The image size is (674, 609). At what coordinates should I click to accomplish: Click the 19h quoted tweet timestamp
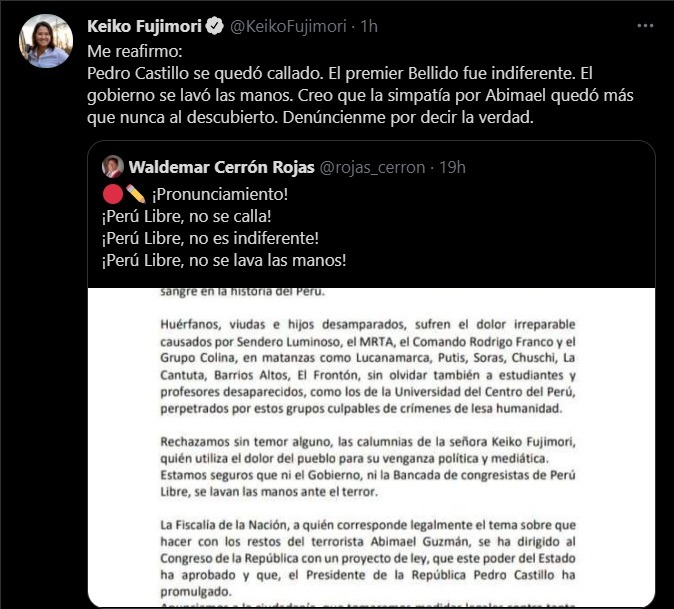(452, 167)
